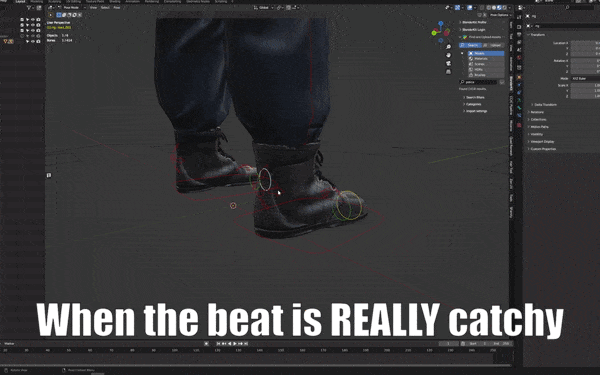Toggle auto keying record button in timeline

click(206, 344)
